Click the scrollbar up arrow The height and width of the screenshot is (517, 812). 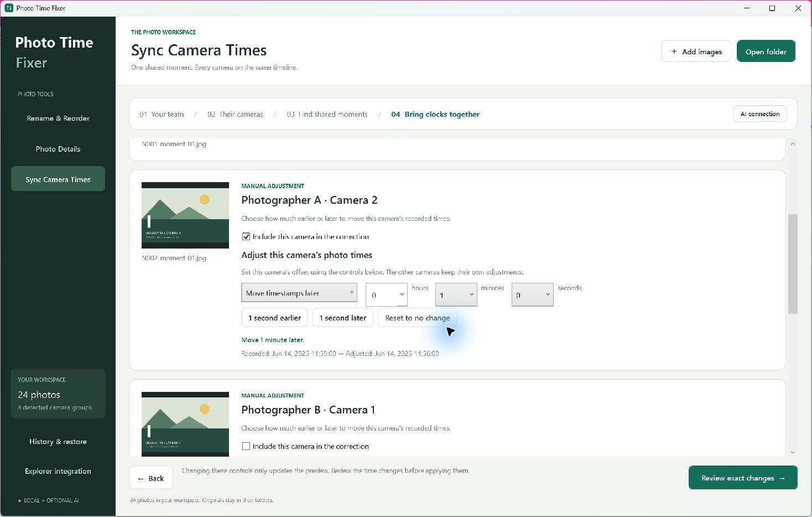click(793, 144)
